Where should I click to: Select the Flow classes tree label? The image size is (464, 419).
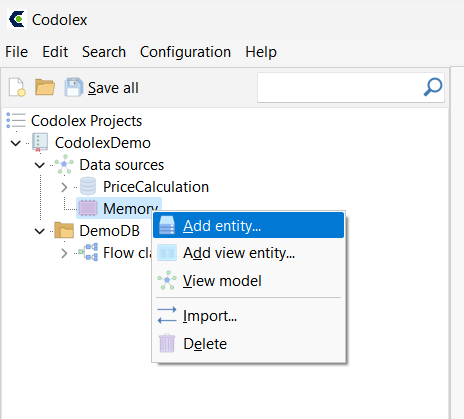point(127,253)
